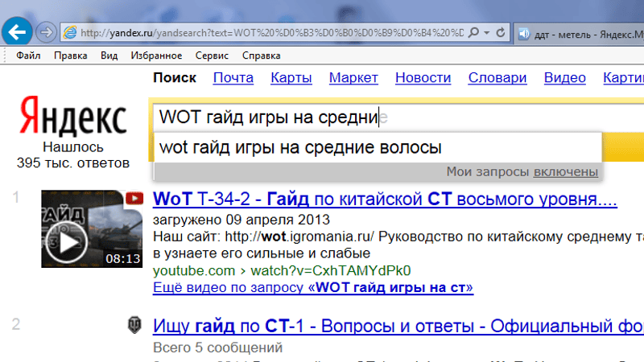Open the Файл menu
This screenshot has width=644, height=362.
coord(28,56)
